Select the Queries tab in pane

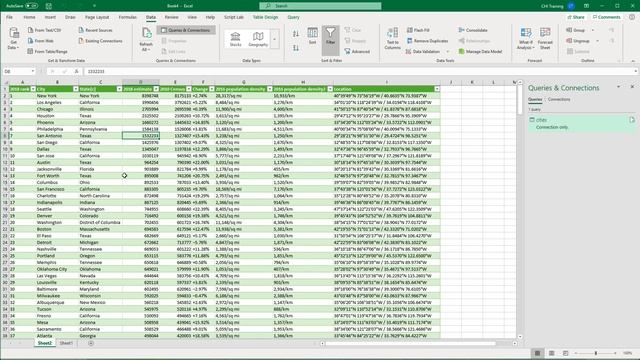(535, 99)
